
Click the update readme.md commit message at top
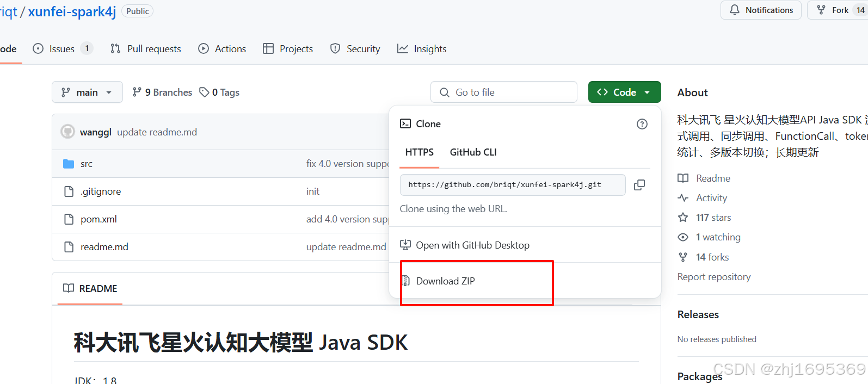click(x=157, y=132)
